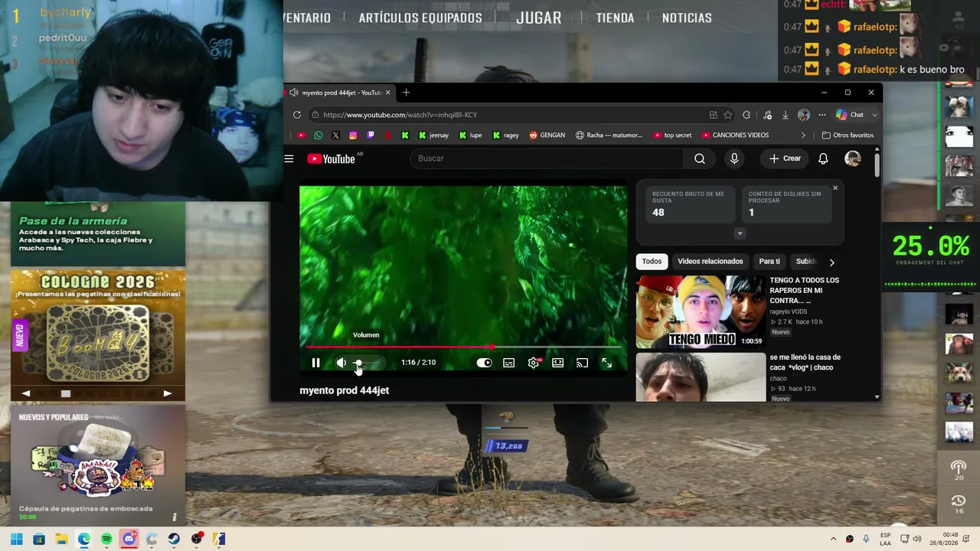Reload the page in the browser
980x551 pixels.
click(297, 115)
